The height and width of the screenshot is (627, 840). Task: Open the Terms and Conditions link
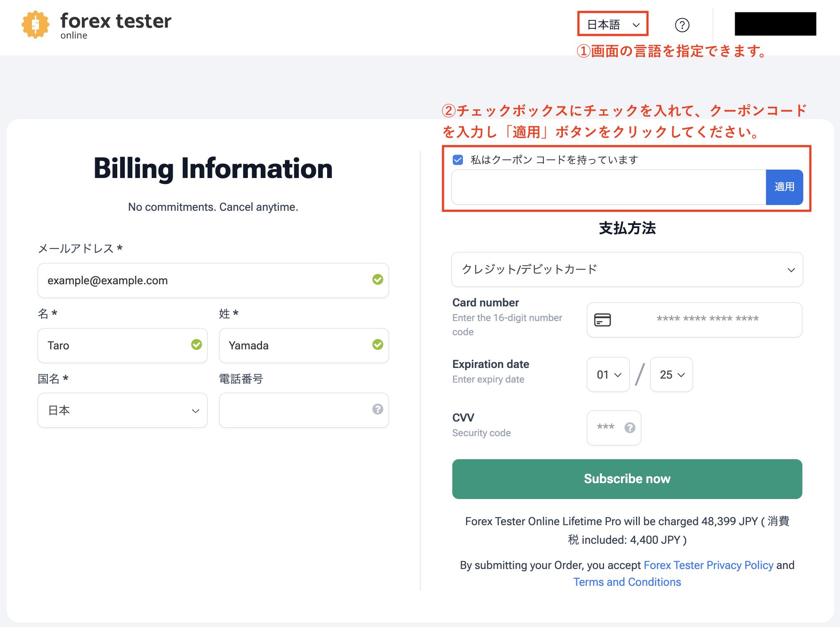click(x=627, y=582)
